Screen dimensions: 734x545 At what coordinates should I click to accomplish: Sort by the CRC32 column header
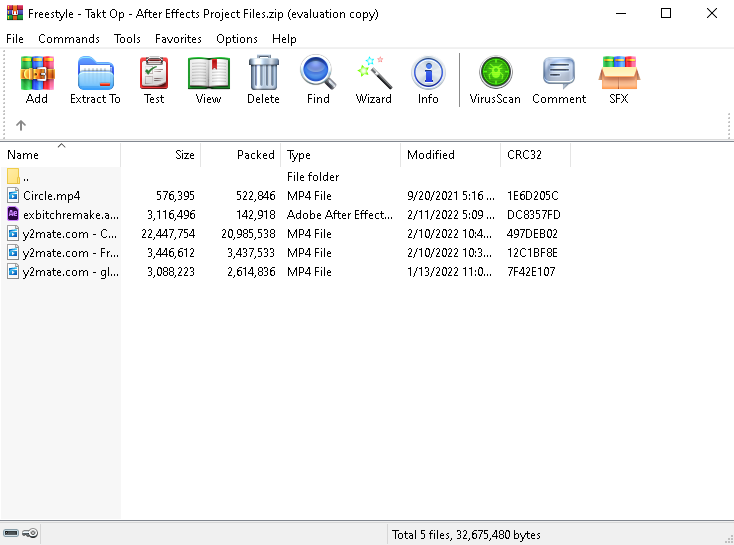pyautogui.click(x=536, y=155)
